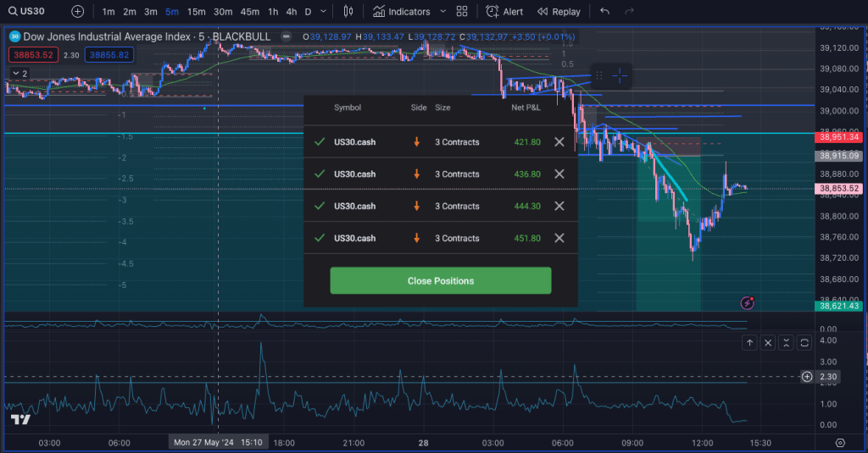The width and height of the screenshot is (868, 453).
Task: Toggle checkmark on first US30.cash position
Action: [x=319, y=142]
